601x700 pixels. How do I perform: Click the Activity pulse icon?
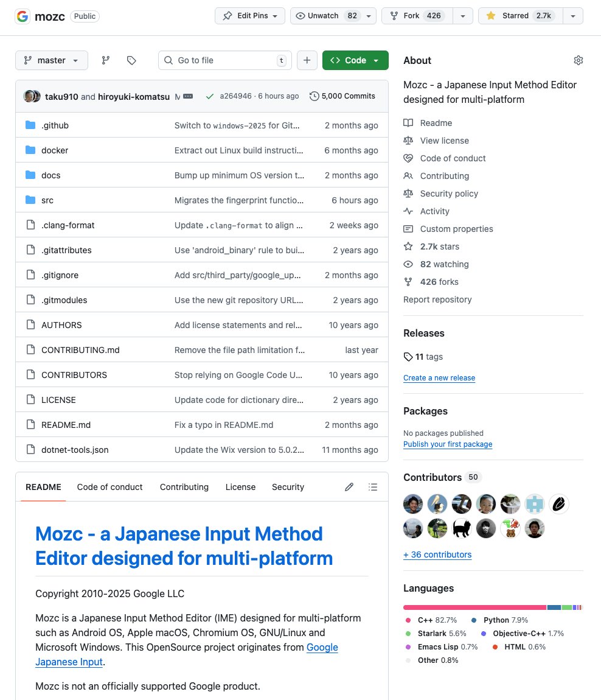coord(408,211)
